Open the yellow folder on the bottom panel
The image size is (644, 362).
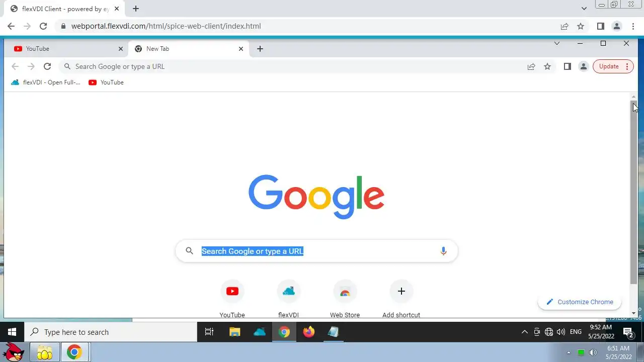(45, 352)
